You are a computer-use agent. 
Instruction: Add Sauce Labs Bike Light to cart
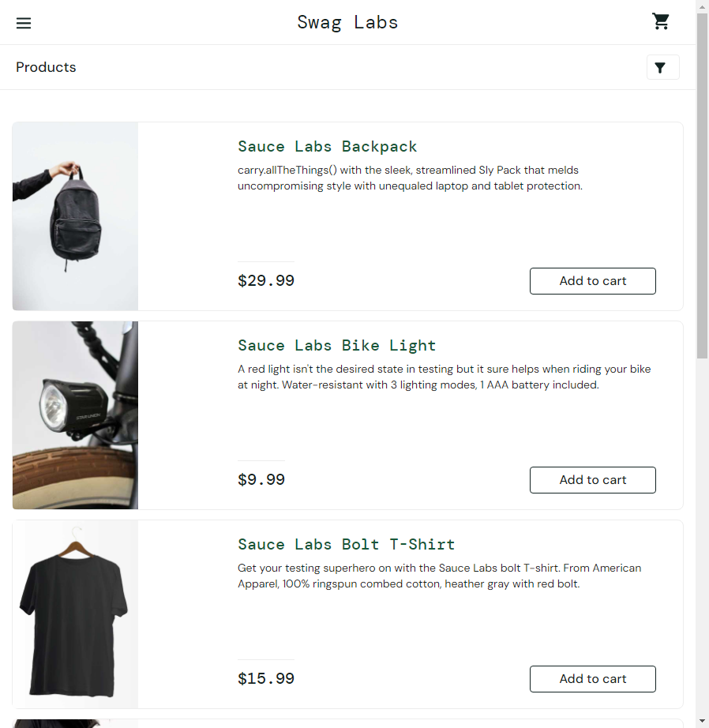[592, 480]
